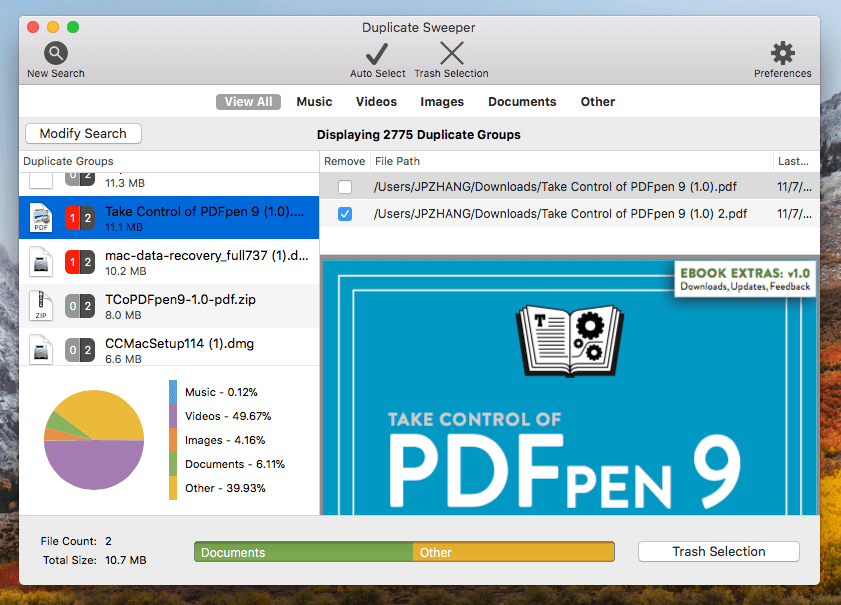Click the Music blue legend swatch

pyautogui.click(x=173, y=392)
